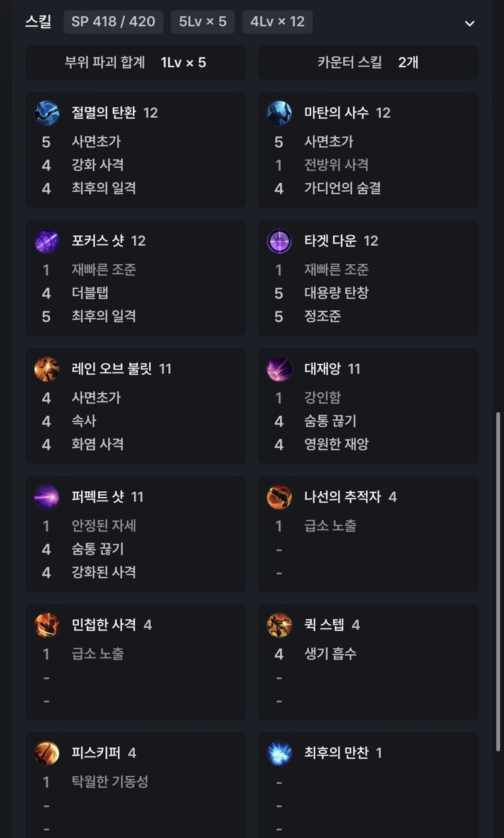
Task: Click the 마탄의 사수 skill icon
Action: click(279, 113)
